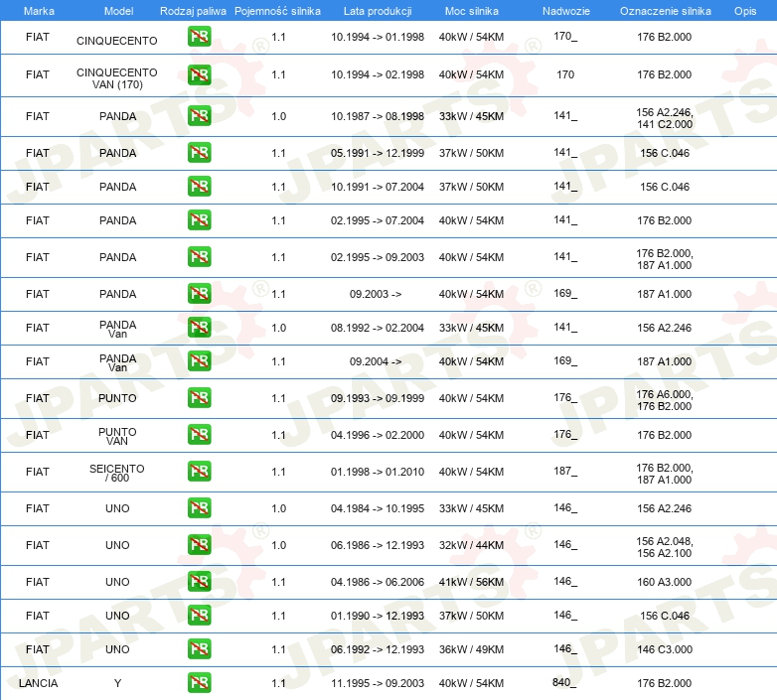Click the fuel icon for UNO 06.1986 row
Viewport: 777px width, 700px height.
tap(199, 544)
